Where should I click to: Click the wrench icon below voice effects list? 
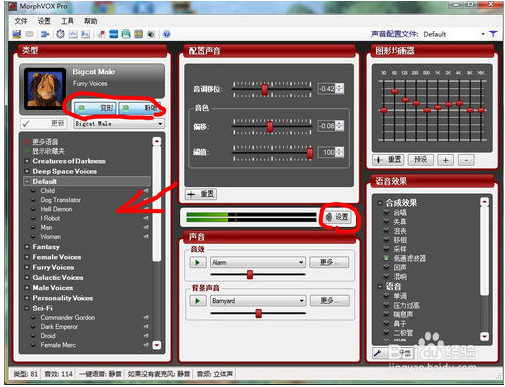click(378, 353)
